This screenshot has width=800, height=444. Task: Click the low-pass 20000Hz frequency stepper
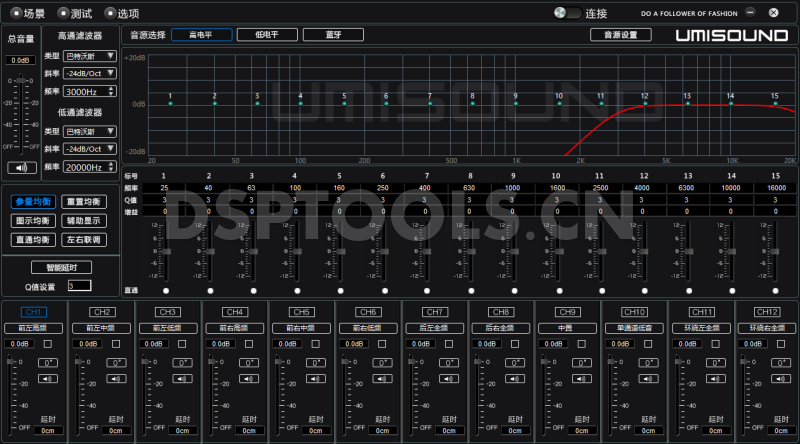(111, 167)
